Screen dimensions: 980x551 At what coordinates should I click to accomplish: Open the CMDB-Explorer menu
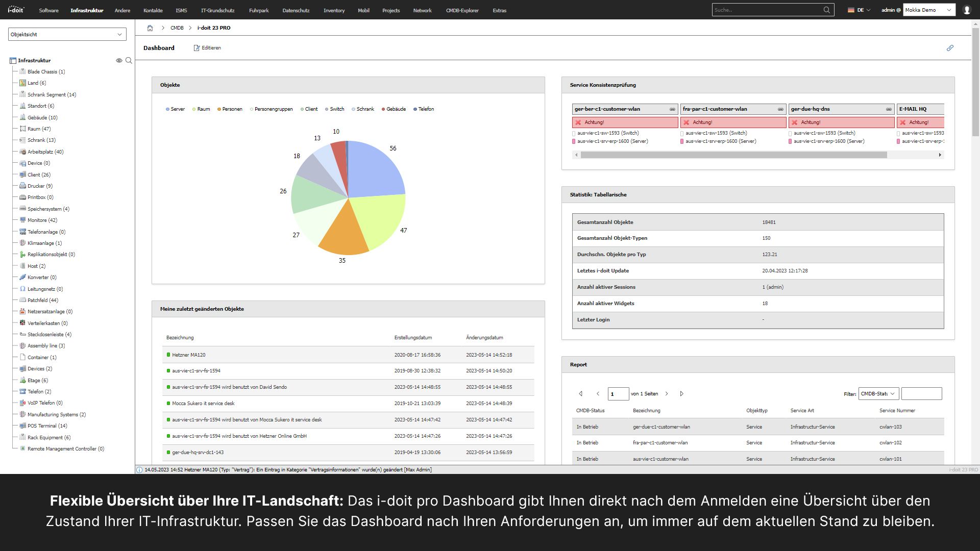[462, 10]
